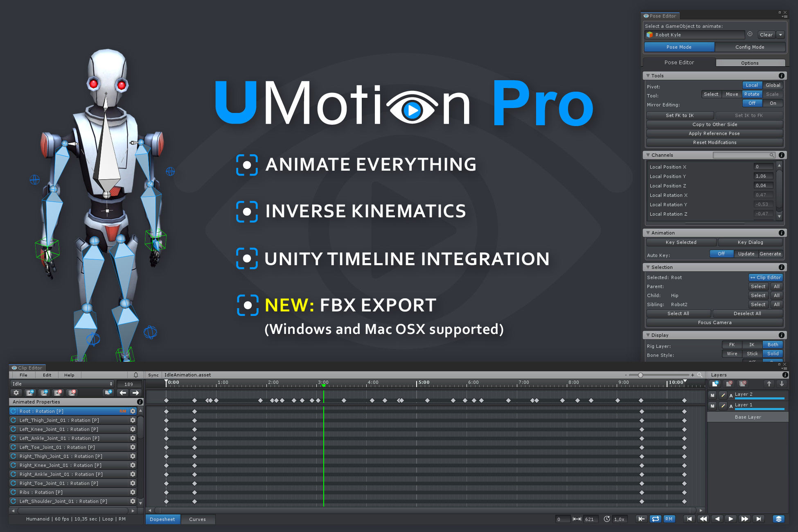Click the Local Position Y value field
Screen dimensions: 798x532
(763, 176)
